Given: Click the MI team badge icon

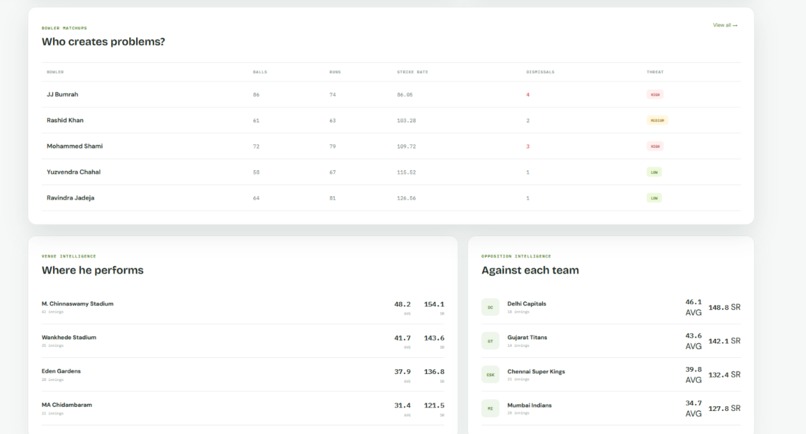Looking at the screenshot, I should (x=490, y=408).
